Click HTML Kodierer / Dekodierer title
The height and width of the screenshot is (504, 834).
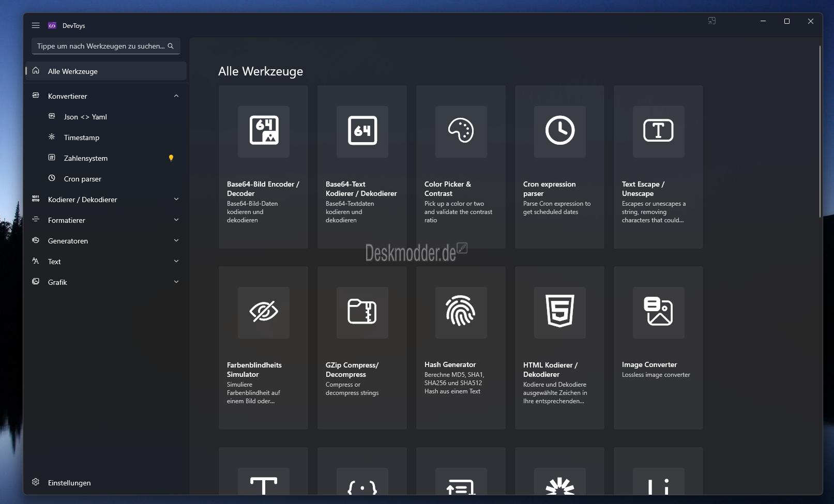point(550,370)
